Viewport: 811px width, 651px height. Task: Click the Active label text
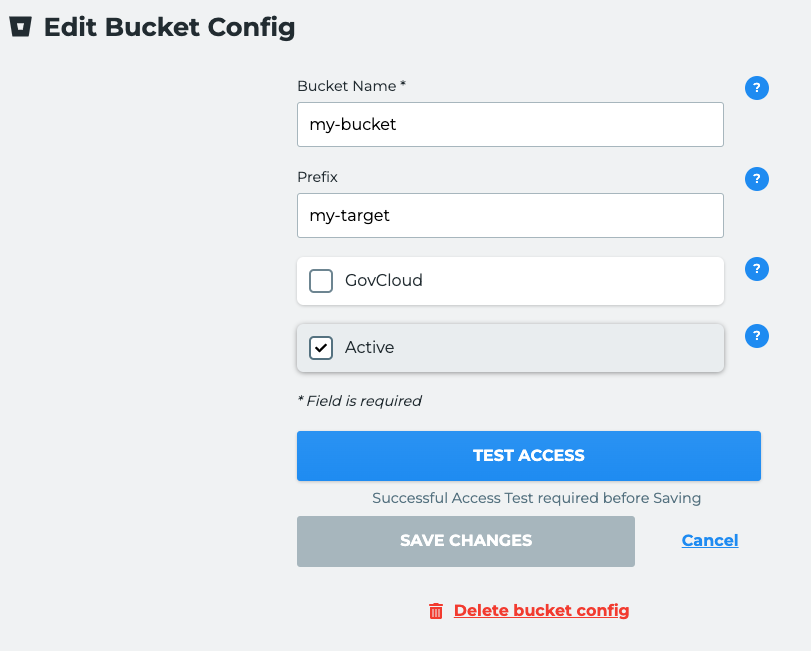coord(369,347)
